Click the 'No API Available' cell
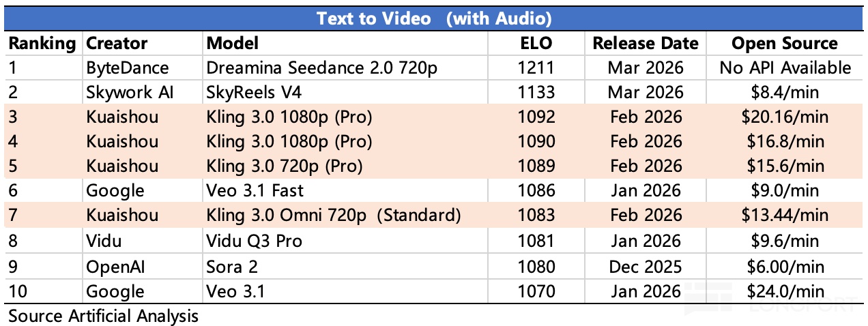 (785, 68)
